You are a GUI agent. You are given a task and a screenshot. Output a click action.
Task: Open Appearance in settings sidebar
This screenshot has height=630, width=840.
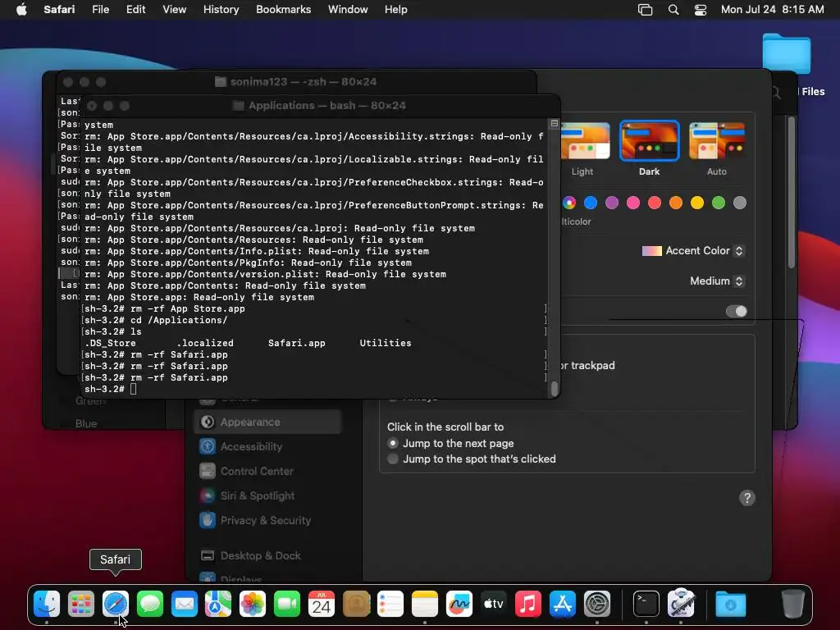coord(268,422)
